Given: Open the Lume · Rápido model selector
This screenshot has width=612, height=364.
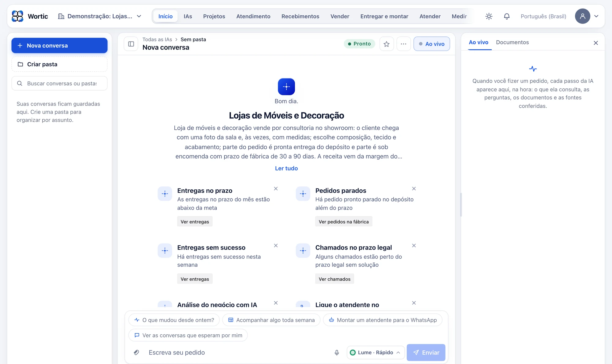Looking at the screenshot, I should click(x=375, y=352).
